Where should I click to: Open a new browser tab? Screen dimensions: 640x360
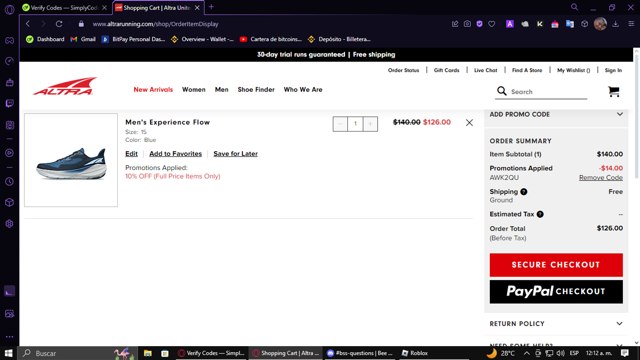211,7
